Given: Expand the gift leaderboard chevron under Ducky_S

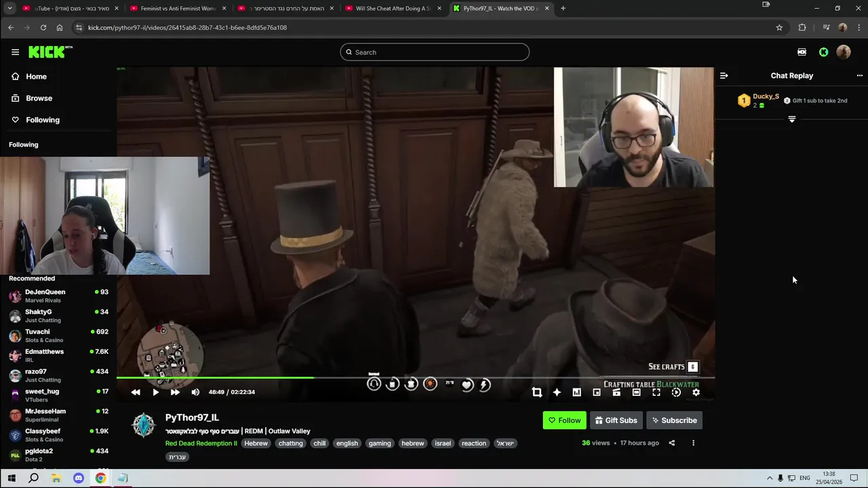Looking at the screenshot, I should pos(791,119).
